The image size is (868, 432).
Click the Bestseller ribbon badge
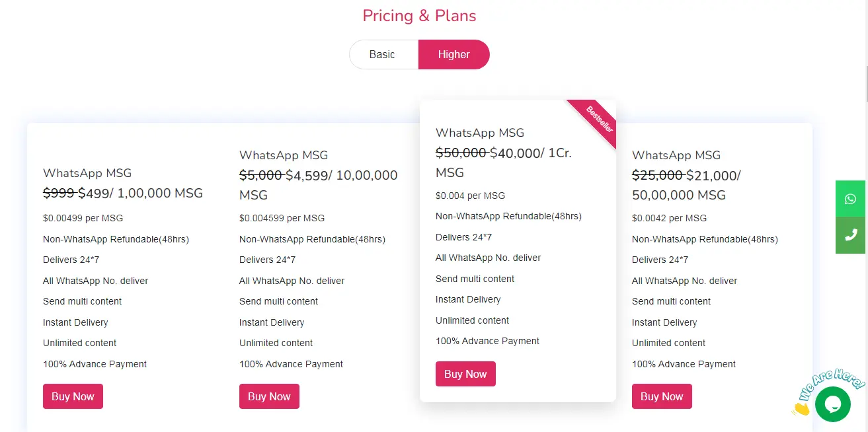point(599,119)
